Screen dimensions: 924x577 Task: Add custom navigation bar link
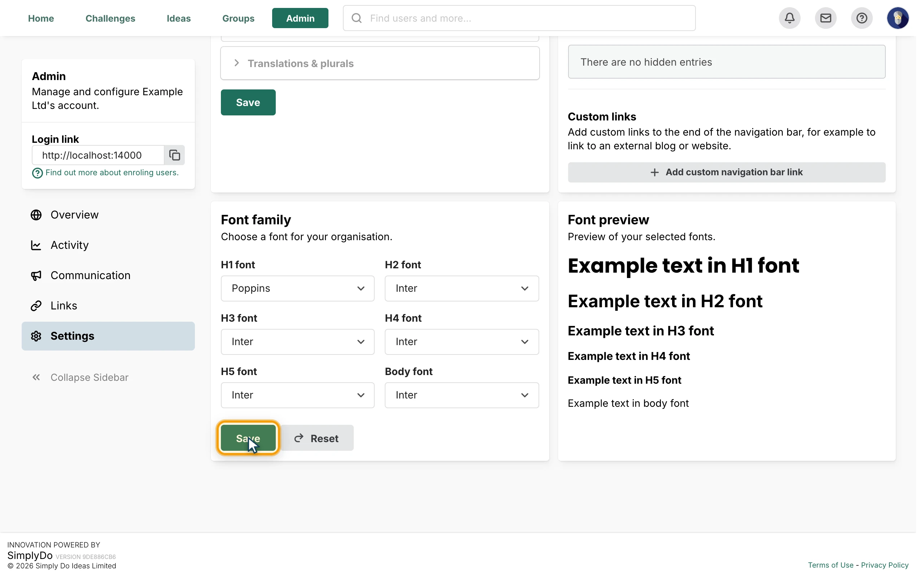tap(726, 172)
